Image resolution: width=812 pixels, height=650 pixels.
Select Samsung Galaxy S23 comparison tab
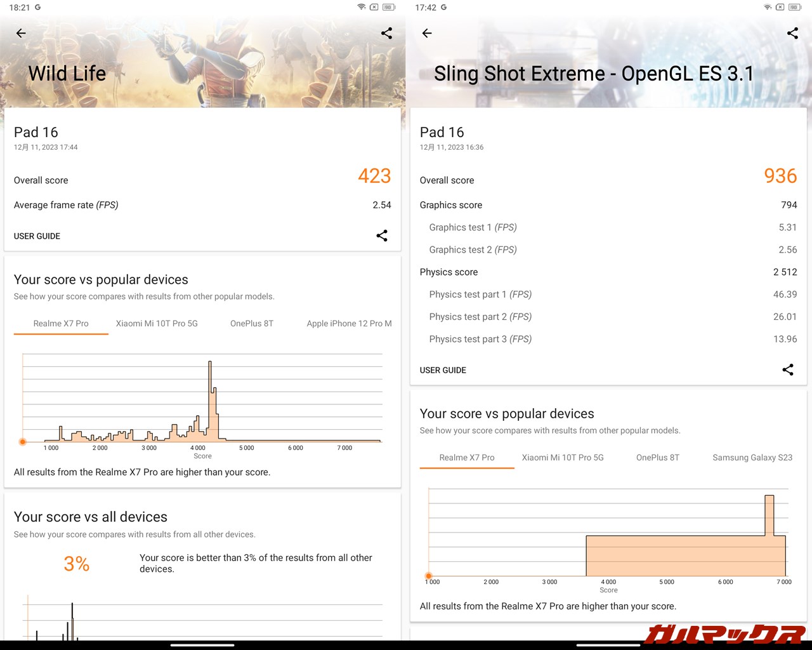(x=752, y=458)
